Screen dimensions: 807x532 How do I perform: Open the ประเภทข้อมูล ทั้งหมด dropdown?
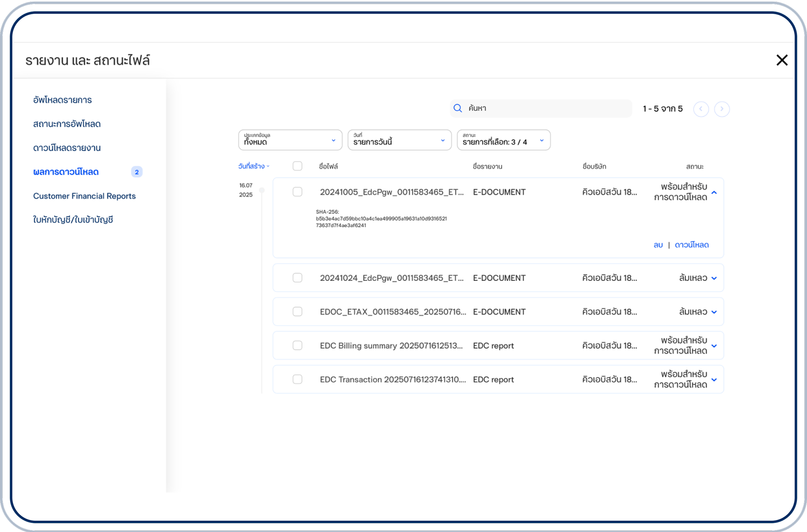[x=290, y=140]
